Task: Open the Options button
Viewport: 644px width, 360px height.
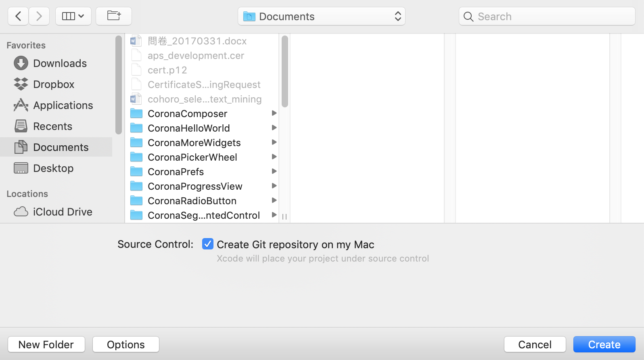Action: [126, 344]
